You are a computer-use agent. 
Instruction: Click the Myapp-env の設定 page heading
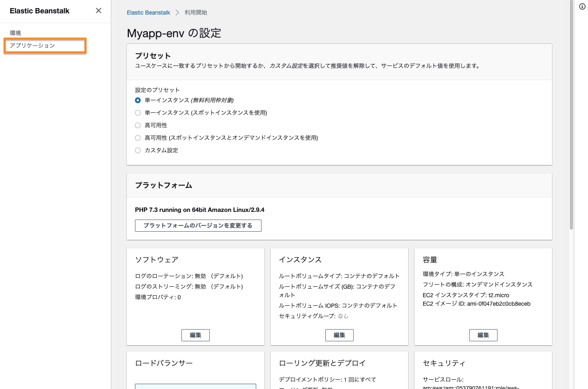pyautogui.click(x=174, y=33)
